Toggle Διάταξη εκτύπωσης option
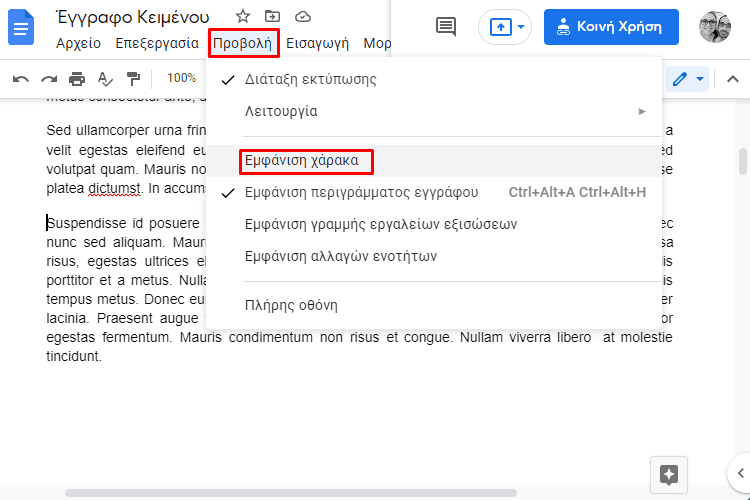 click(x=434, y=79)
